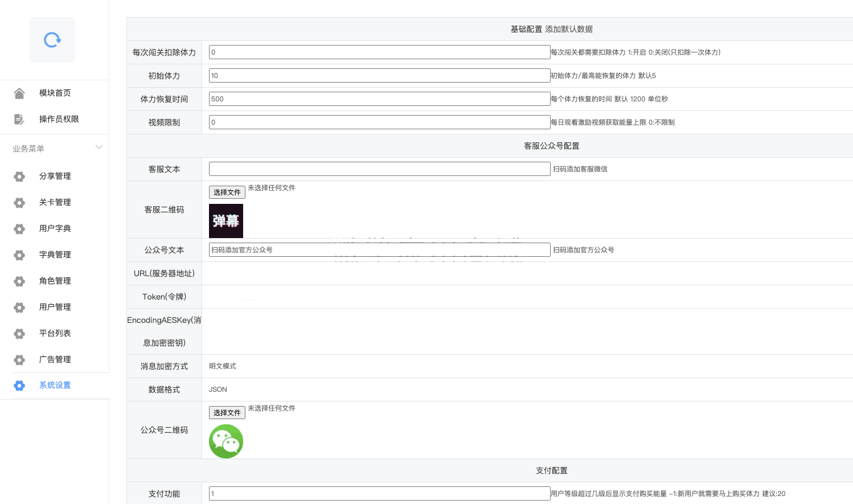
Task: Click hint 初始体力/最高能恢复的体力 默认5
Action: (604, 76)
